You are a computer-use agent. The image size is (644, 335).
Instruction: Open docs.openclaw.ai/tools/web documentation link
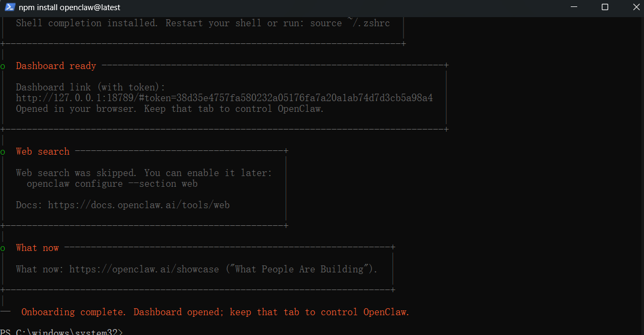coord(139,205)
